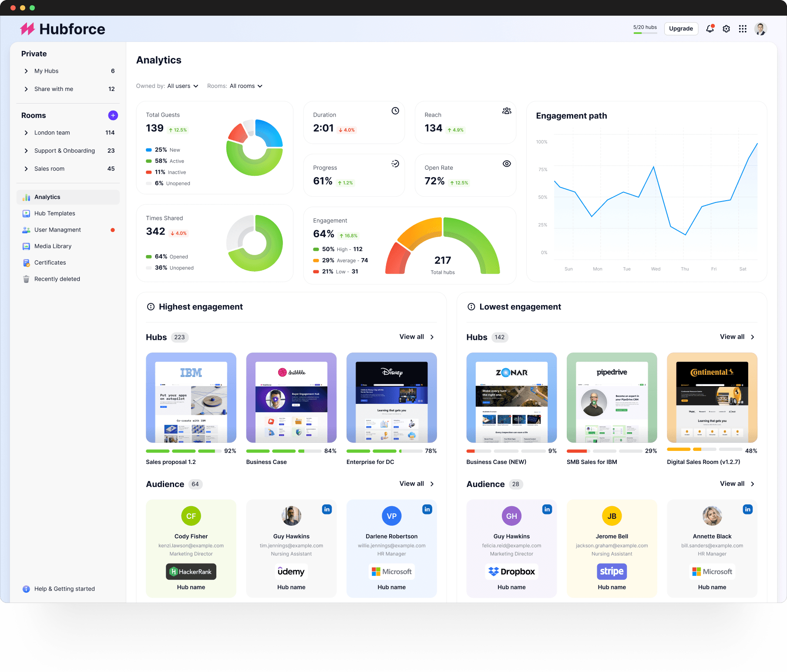The width and height of the screenshot is (787, 672).
Task: Expand the My Hubs section
Action: (x=26, y=71)
